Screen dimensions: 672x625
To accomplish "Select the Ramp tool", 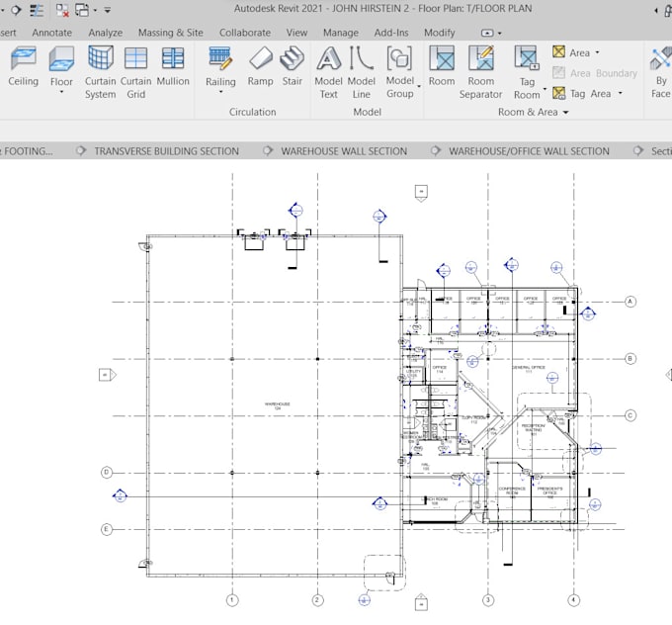I will [x=260, y=66].
